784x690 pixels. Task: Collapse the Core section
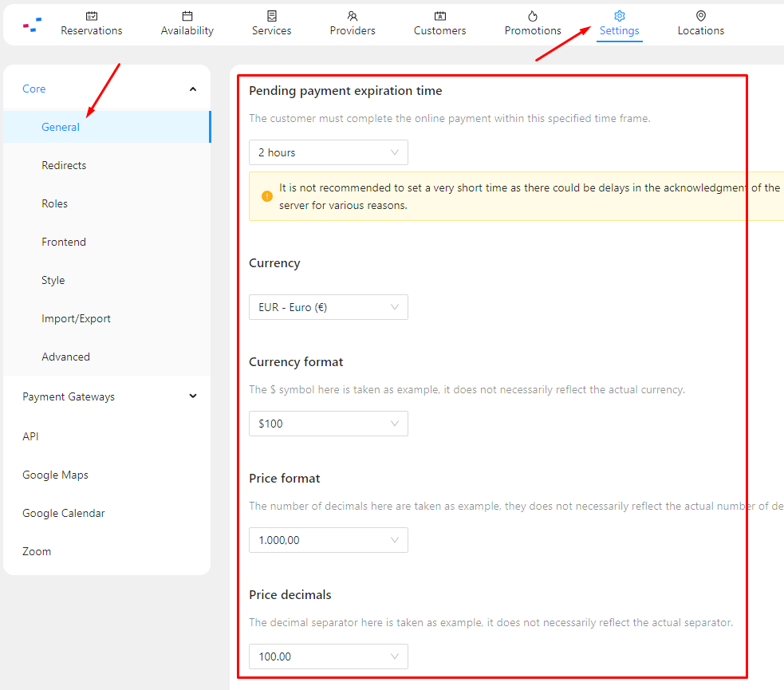click(x=192, y=89)
